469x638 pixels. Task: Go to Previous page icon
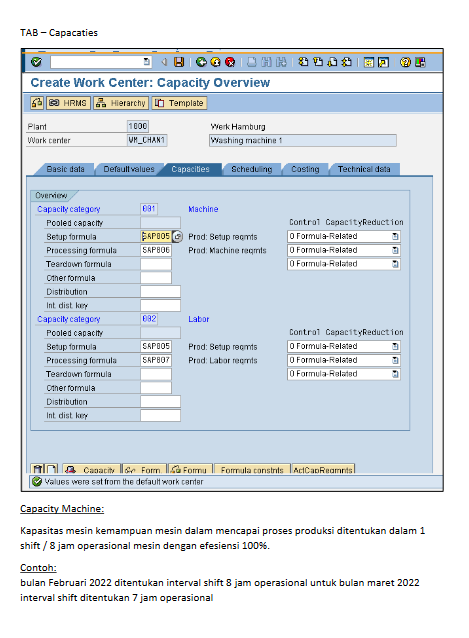318,62
